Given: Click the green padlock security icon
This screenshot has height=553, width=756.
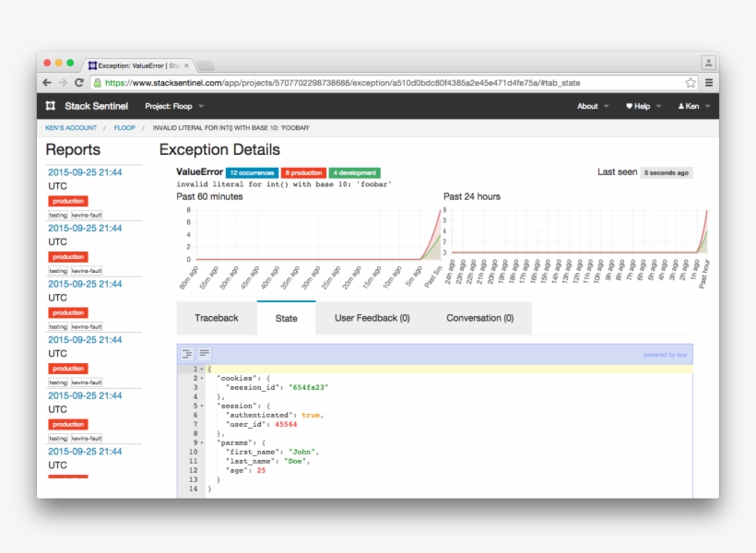Looking at the screenshot, I should (x=98, y=83).
